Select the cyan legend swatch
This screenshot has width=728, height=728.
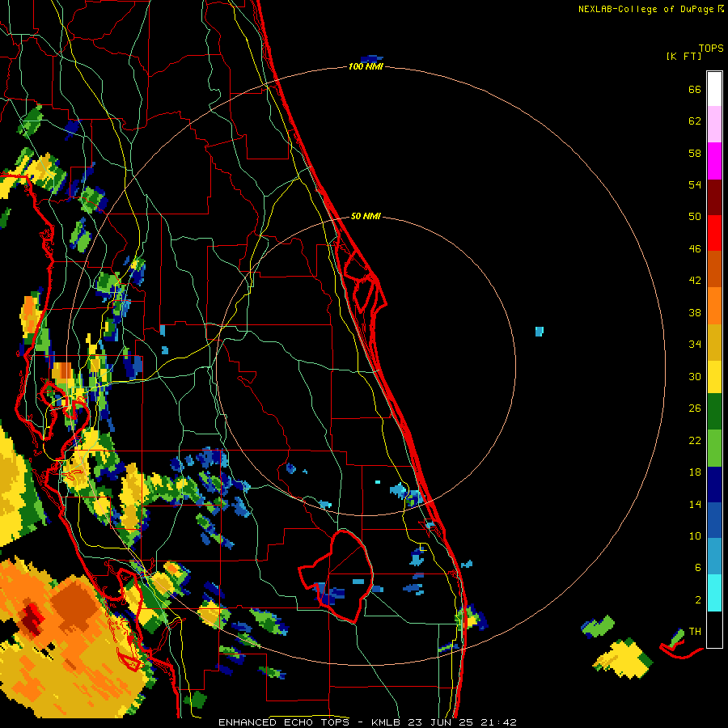pos(714,593)
